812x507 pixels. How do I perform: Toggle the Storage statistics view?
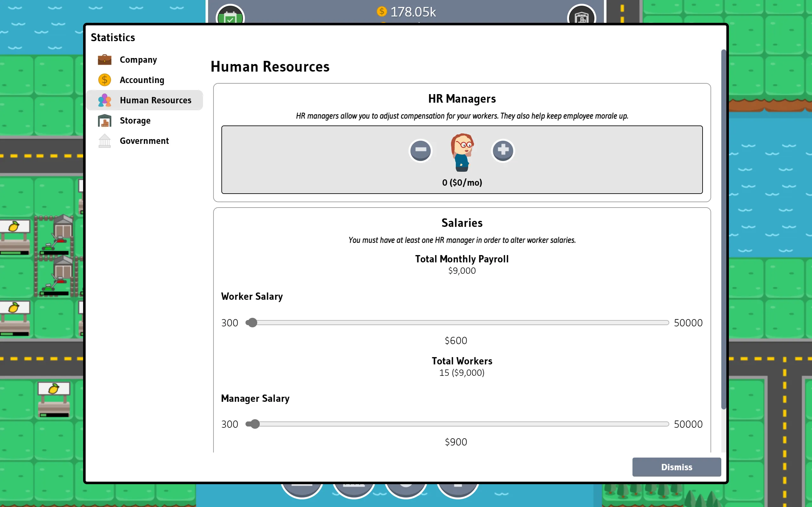coord(135,120)
